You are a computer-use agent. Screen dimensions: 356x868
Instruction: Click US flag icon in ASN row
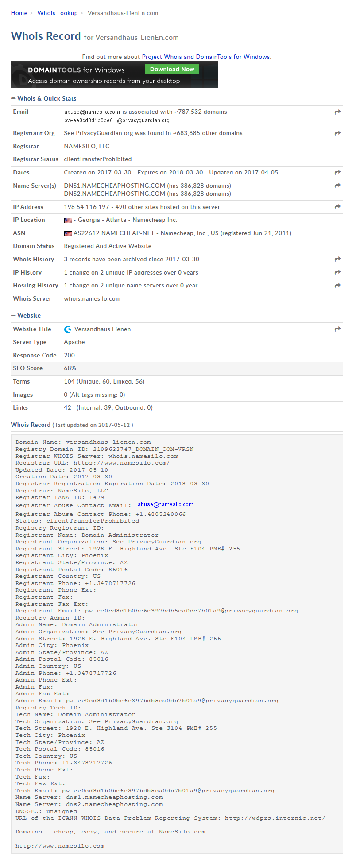[68, 233]
